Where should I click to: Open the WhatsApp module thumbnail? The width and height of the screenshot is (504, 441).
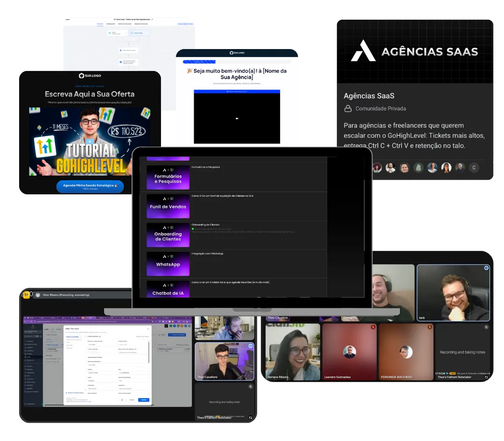(x=168, y=264)
